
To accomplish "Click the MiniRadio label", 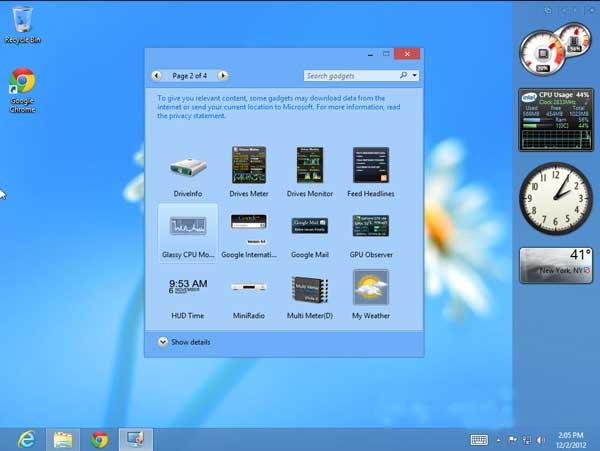I will [x=249, y=316].
